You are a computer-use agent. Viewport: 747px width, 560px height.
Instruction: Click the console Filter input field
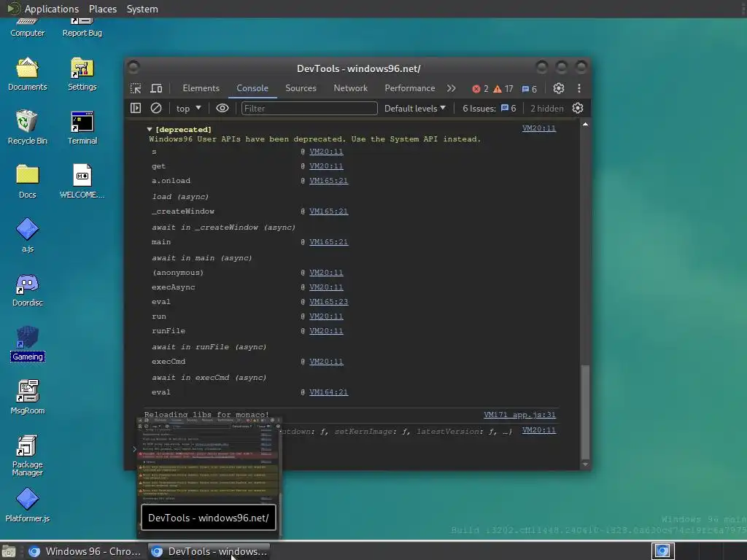309,109
